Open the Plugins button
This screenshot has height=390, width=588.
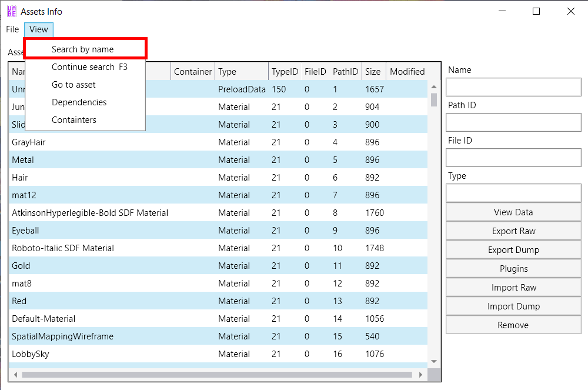(x=513, y=269)
